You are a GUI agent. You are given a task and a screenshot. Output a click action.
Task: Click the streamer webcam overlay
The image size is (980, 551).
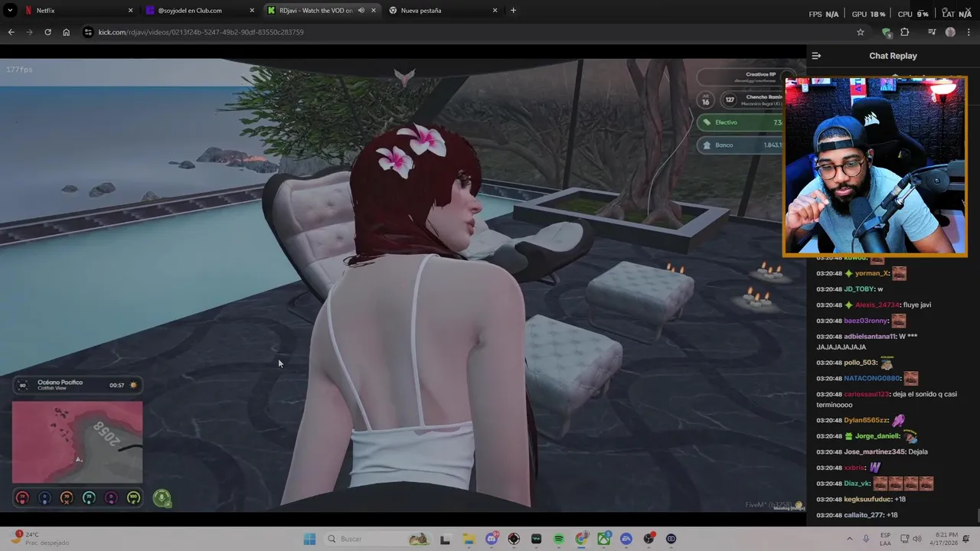click(875, 166)
